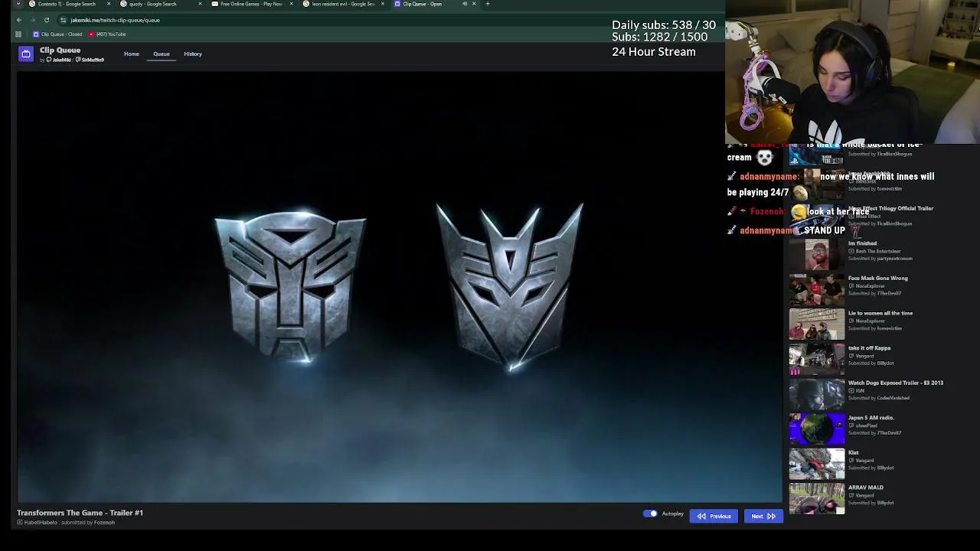The height and width of the screenshot is (551, 980).
Task: Click 'Bash The Entertainer' channel name
Action: tap(878, 251)
